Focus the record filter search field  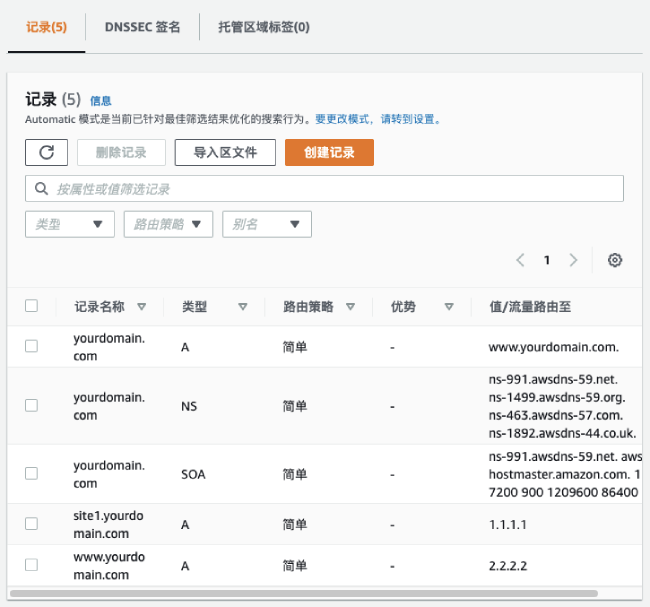tap(324, 189)
